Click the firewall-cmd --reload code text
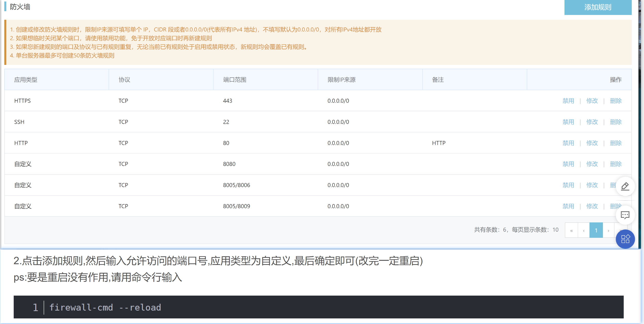Image resolution: width=644 pixels, height=324 pixels. click(x=105, y=307)
